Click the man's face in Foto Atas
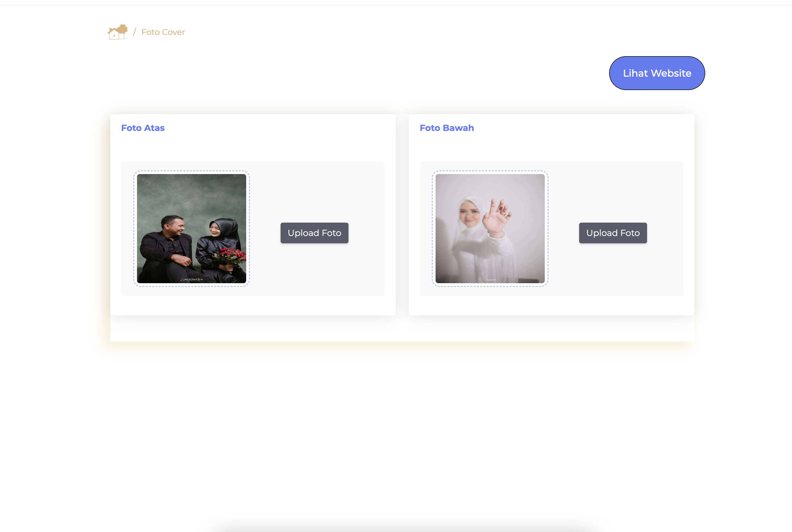792x532 pixels. tap(177, 227)
